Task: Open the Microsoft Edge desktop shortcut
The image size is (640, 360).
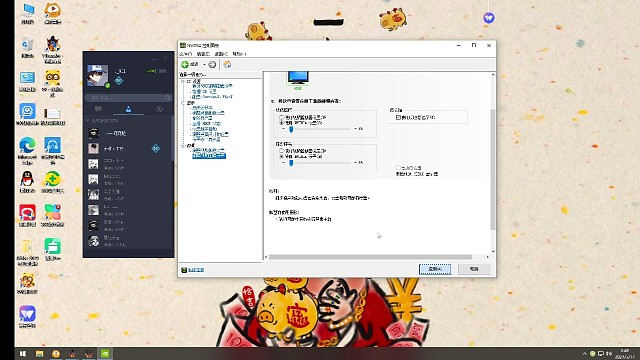Action: pos(27,151)
